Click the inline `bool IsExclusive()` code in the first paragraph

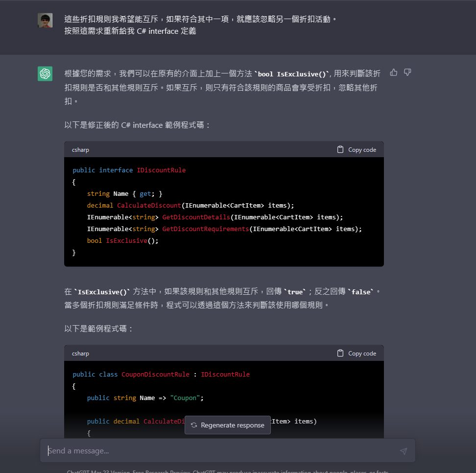click(292, 74)
